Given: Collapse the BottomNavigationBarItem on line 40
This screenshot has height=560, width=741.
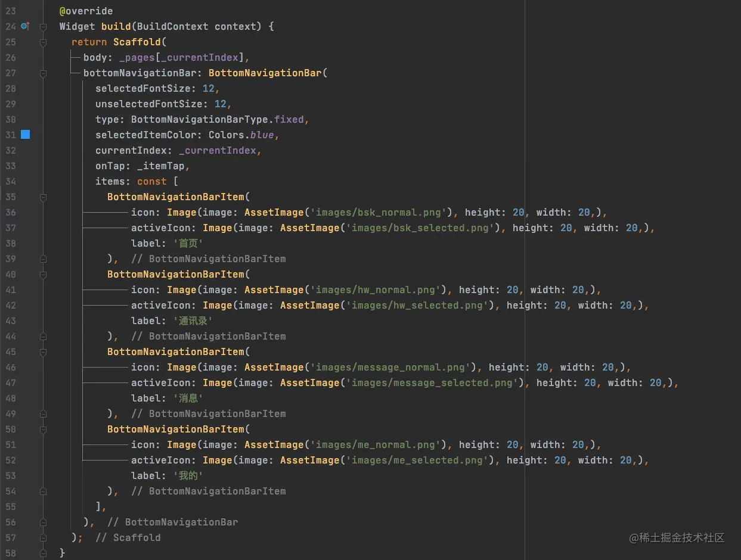Looking at the screenshot, I should pyautogui.click(x=43, y=275).
